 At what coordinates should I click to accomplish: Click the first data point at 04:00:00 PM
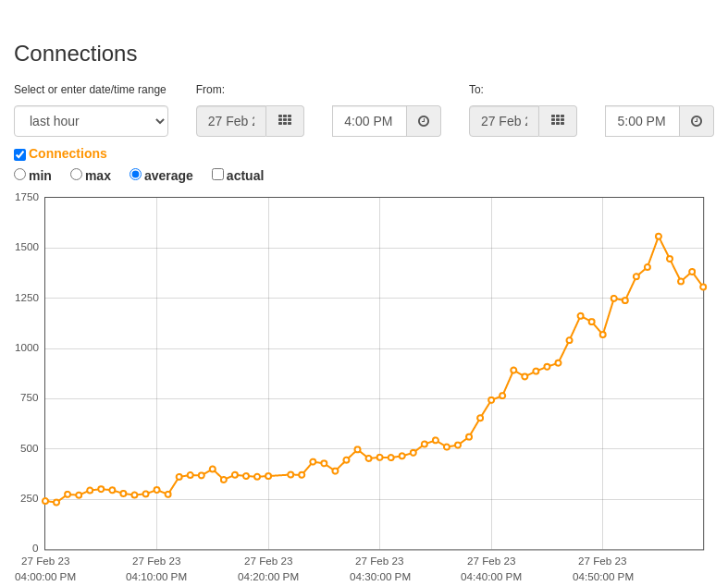(45, 501)
